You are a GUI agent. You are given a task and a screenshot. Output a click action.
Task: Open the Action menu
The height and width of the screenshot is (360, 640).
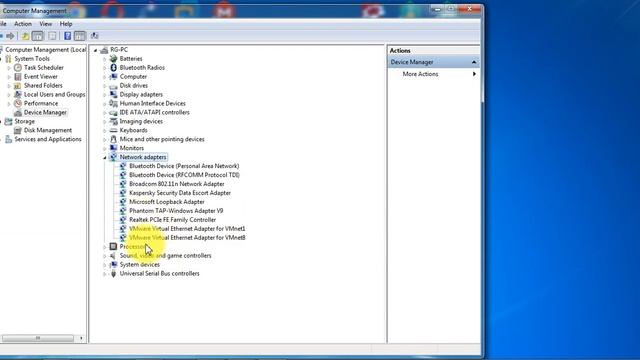pyautogui.click(x=23, y=24)
